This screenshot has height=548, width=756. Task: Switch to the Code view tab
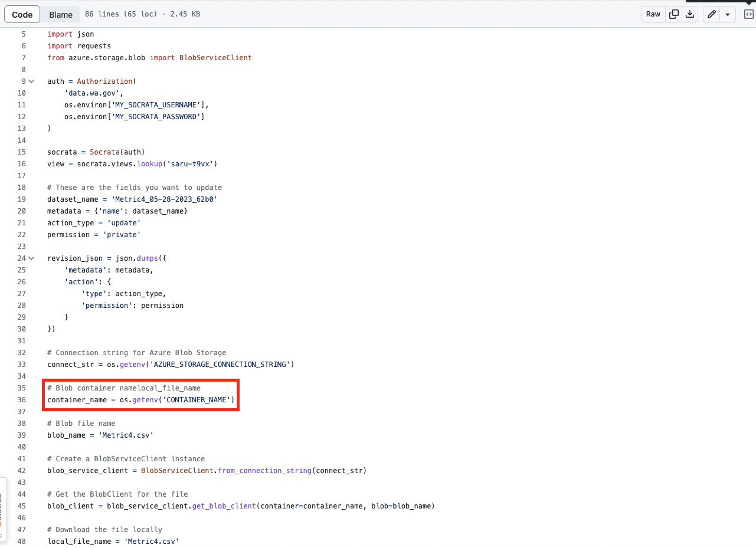(22, 14)
